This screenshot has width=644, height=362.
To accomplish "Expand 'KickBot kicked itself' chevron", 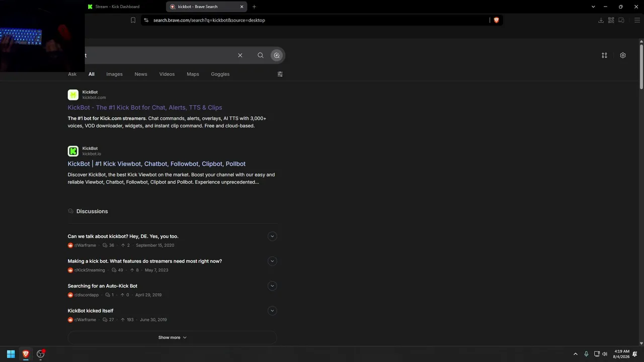I will [272, 311].
